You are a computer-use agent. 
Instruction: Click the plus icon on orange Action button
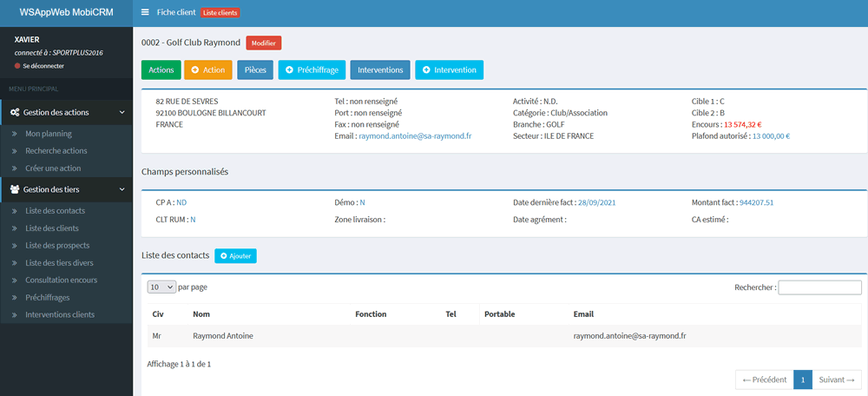point(194,70)
